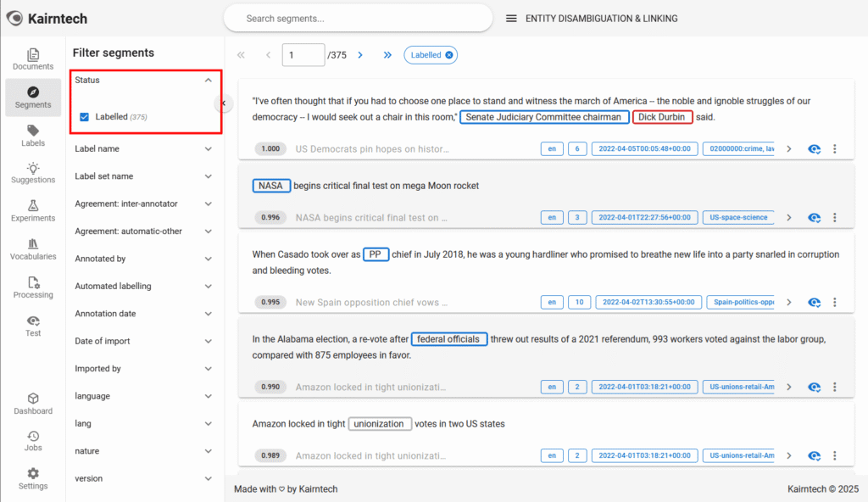Toggle eye icon on Dick Durbin segment
This screenshot has width=868, height=502.
(814, 149)
